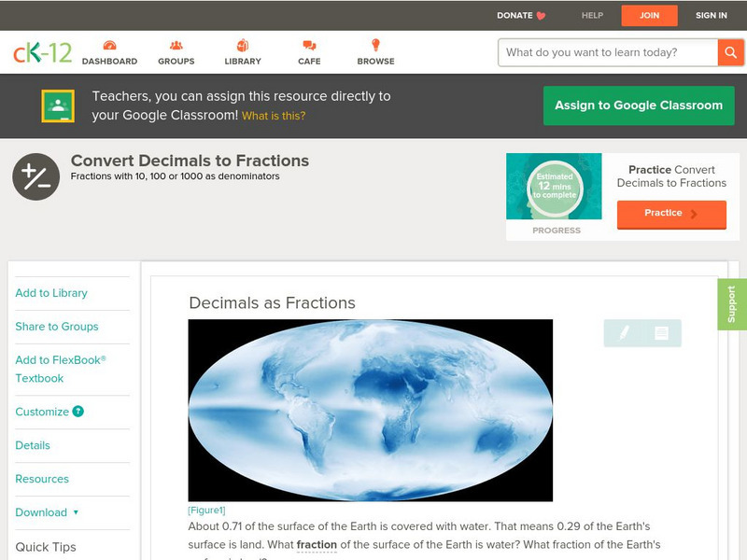Click the BROWSE navigation label

point(376,62)
